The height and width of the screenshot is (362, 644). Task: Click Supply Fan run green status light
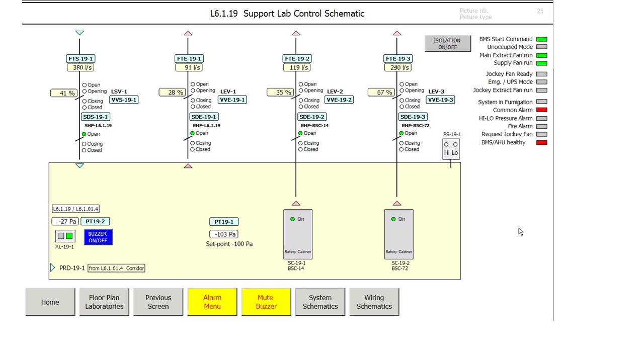542,63
